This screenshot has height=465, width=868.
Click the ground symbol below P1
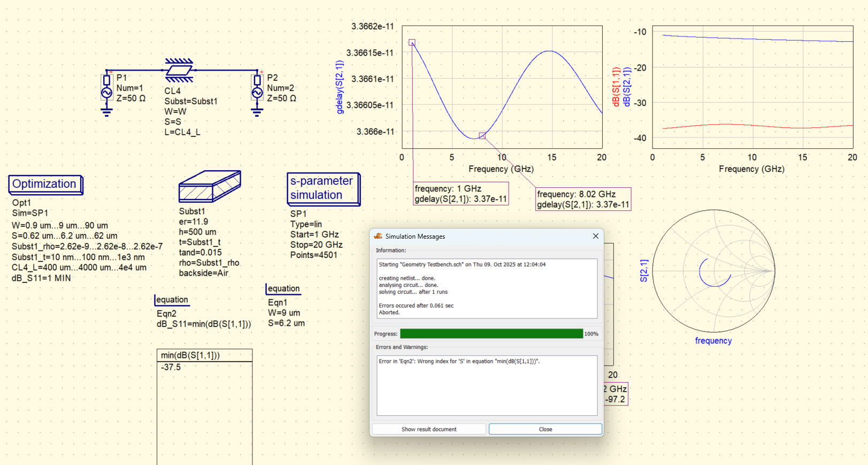click(x=106, y=112)
